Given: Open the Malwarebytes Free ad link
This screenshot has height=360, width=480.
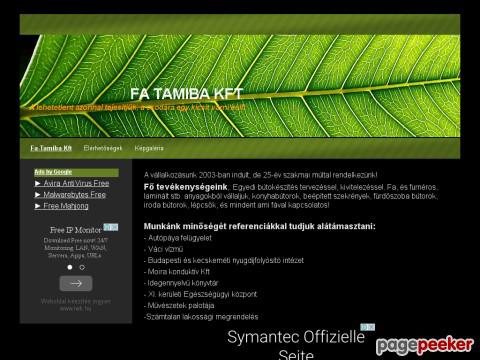Looking at the screenshot, I should pos(75,195).
